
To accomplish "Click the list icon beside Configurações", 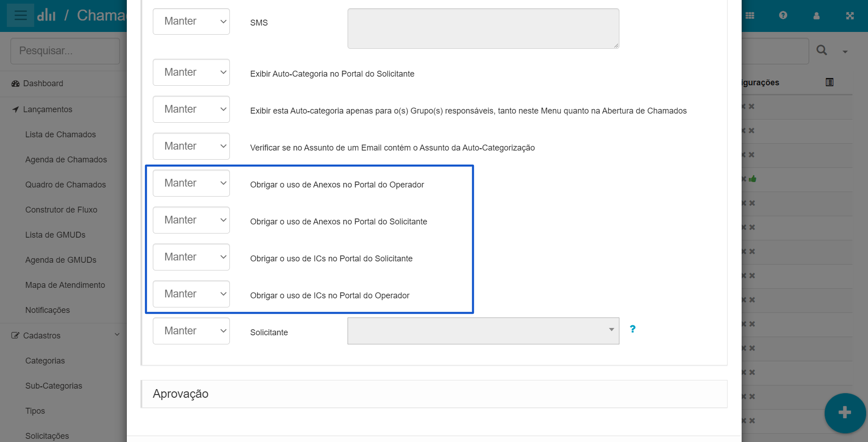I will coord(829,82).
